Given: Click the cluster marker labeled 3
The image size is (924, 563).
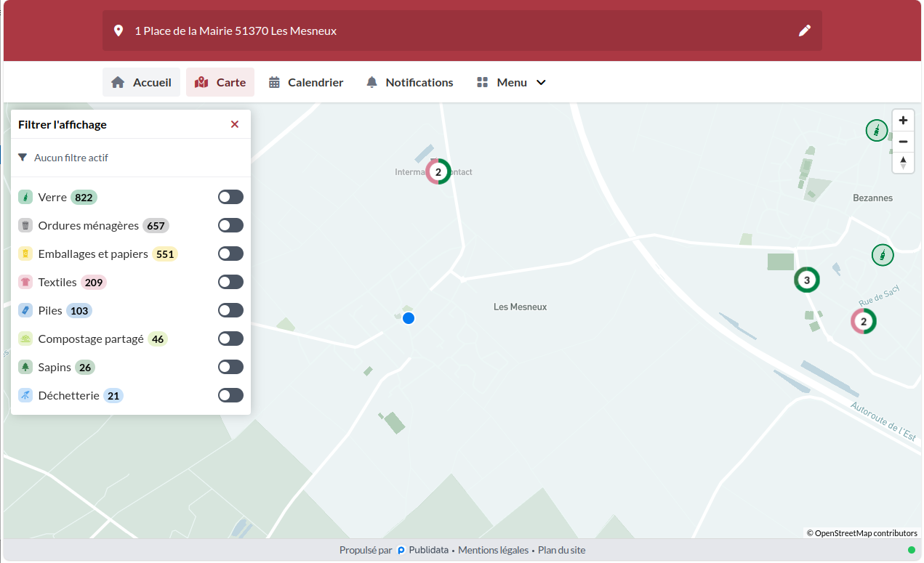Looking at the screenshot, I should (x=806, y=280).
